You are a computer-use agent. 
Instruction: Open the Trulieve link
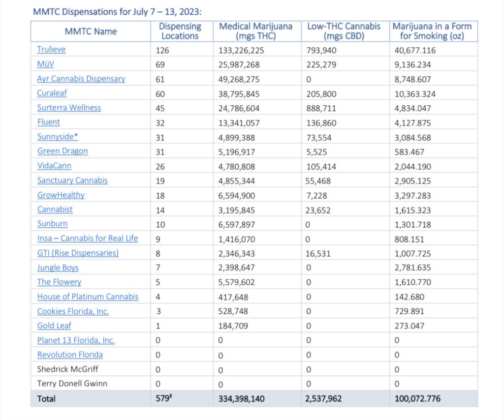click(x=51, y=50)
